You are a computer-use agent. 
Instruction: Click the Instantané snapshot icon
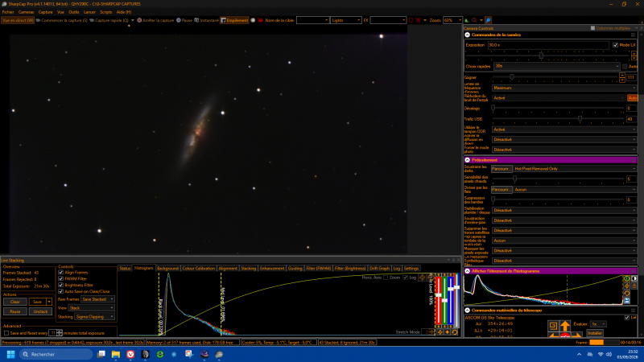point(196,20)
